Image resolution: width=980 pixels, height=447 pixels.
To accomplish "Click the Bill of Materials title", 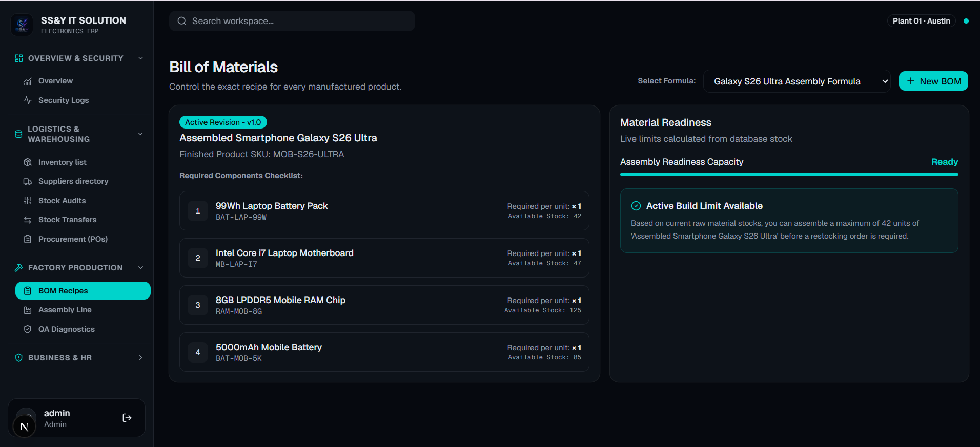I will (x=223, y=67).
